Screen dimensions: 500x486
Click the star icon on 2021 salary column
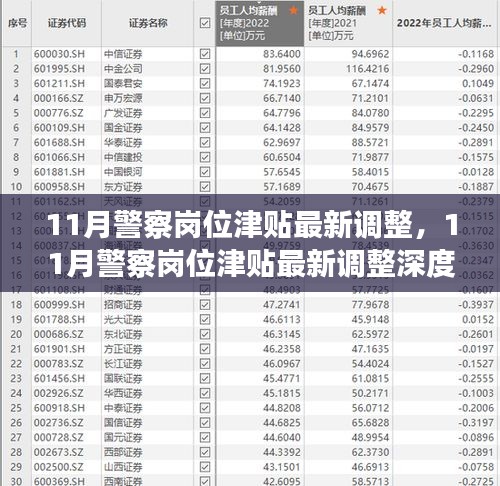click(x=382, y=11)
